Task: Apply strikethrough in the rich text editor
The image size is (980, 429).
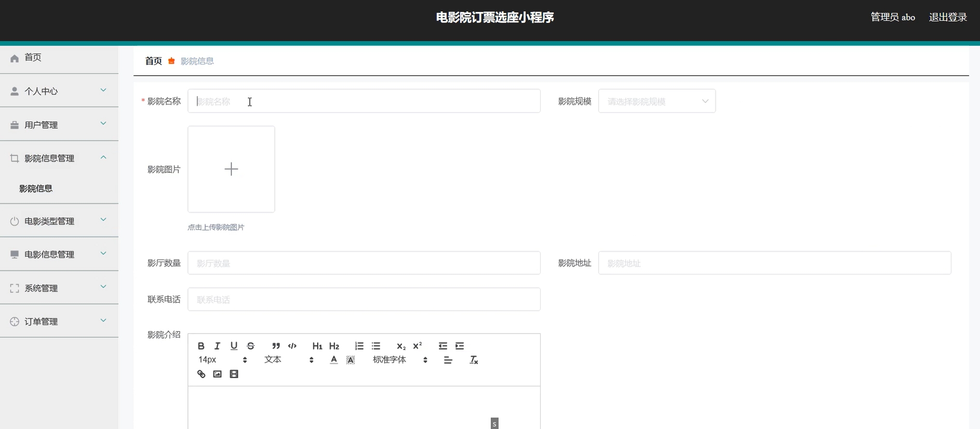Action: [251, 346]
